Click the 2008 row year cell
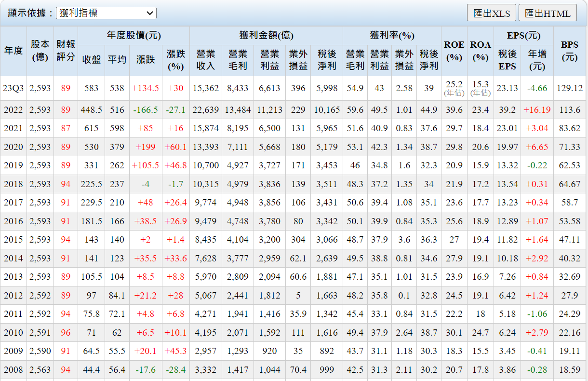The height and width of the screenshot is (381, 588). tap(13, 370)
